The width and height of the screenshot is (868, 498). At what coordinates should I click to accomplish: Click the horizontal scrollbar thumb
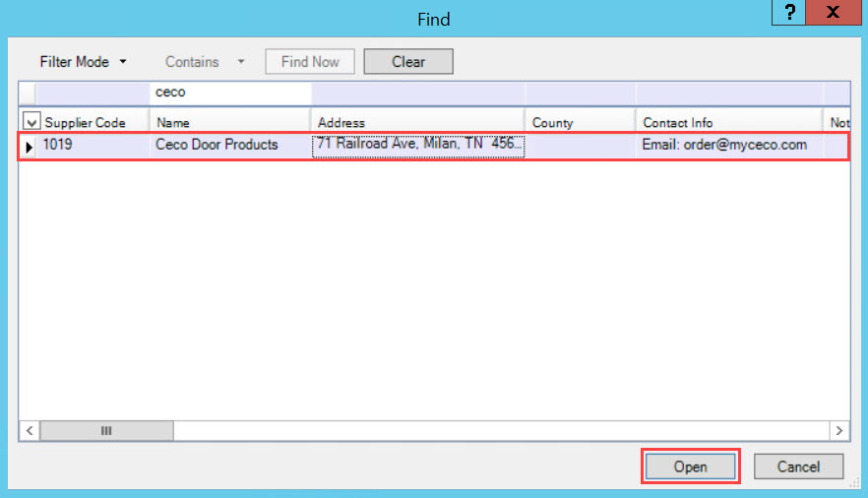[x=106, y=430]
